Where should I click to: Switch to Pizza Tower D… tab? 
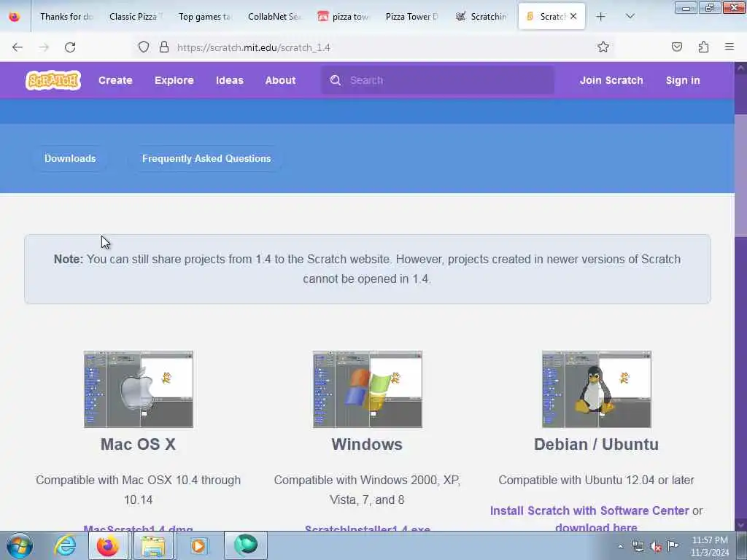tap(412, 17)
